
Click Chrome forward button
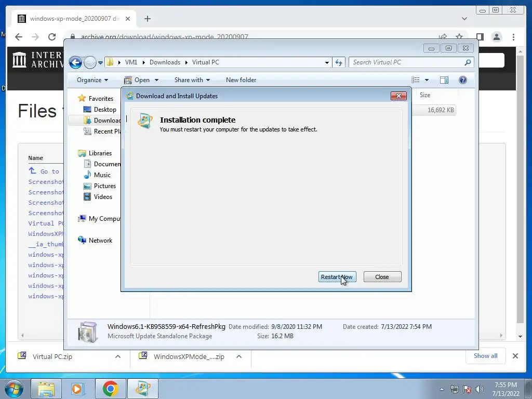click(x=35, y=37)
